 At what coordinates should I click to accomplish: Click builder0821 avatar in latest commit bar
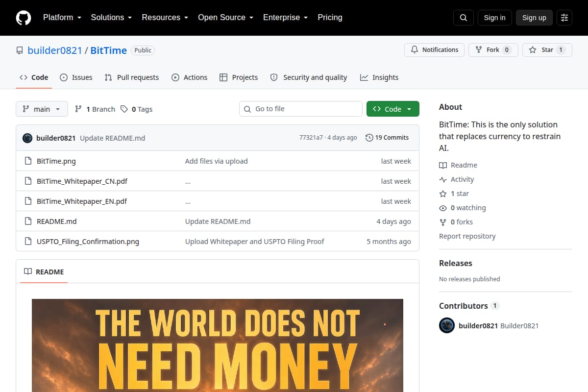coord(27,138)
